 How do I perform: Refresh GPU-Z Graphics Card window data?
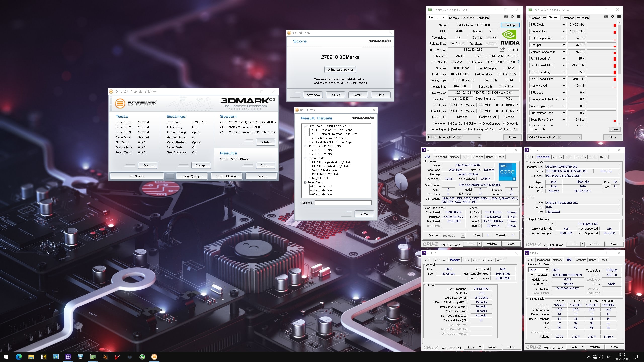click(x=512, y=17)
